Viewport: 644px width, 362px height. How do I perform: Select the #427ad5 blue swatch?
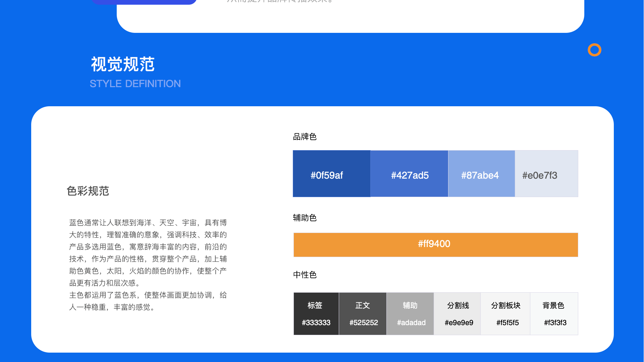[x=409, y=174]
